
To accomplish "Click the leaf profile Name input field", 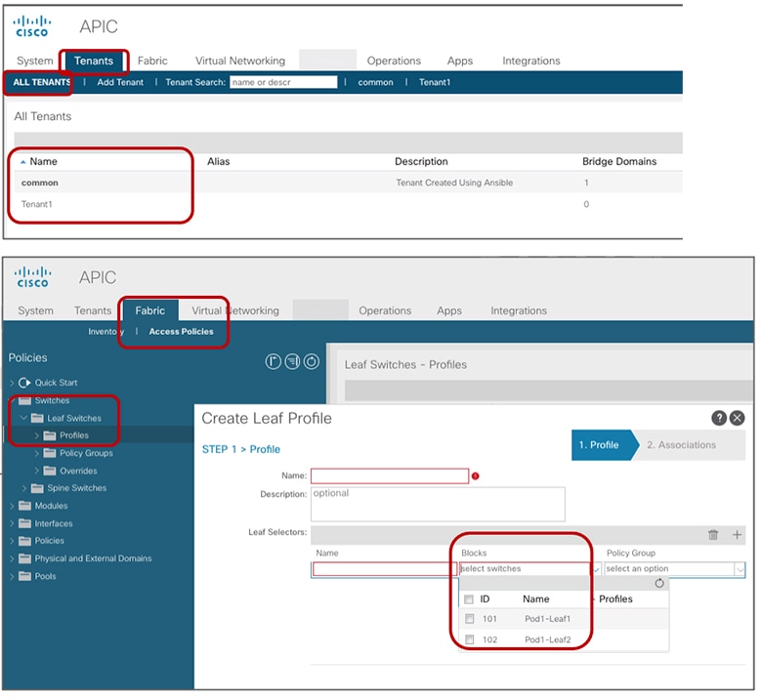I will coord(390,476).
